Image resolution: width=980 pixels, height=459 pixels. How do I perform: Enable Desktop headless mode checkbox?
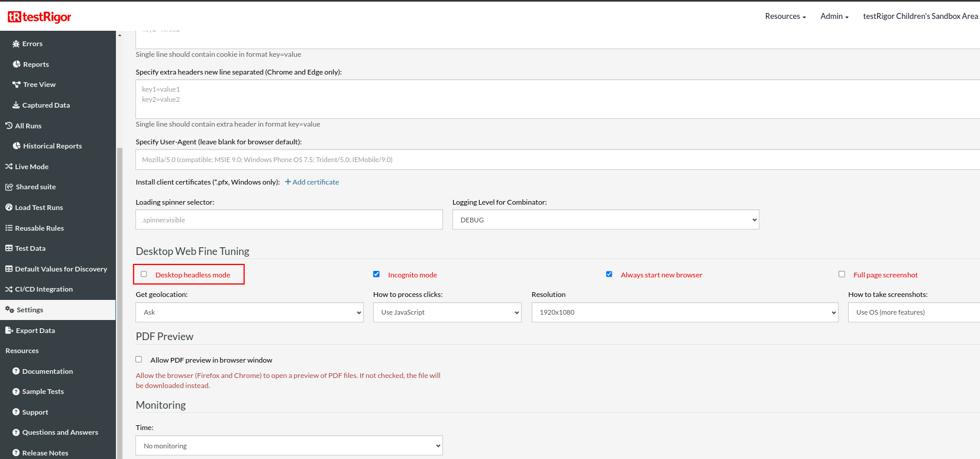point(144,274)
